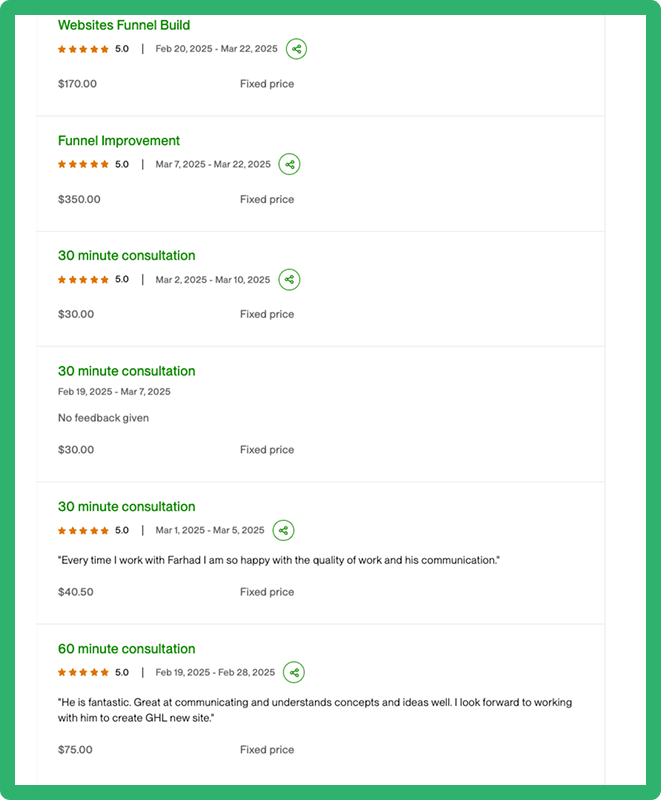Share the Funnel Improvement job
661x800 pixels.
[x=289, y=164]
